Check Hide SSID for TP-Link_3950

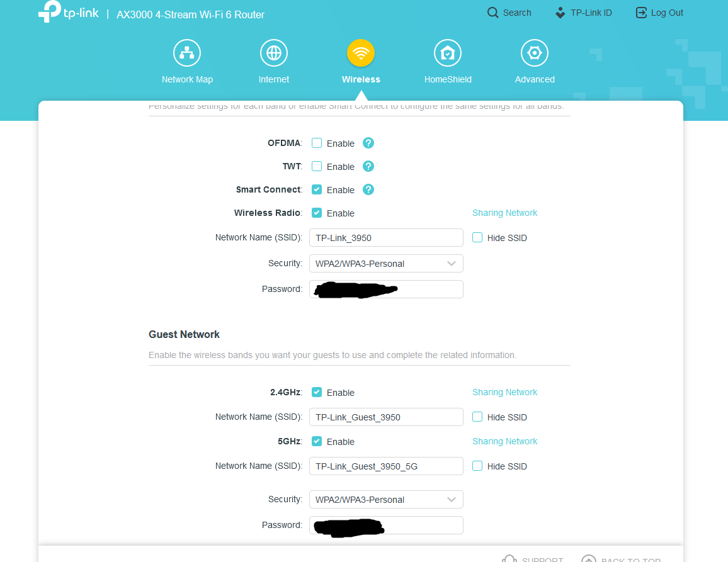tap(477, 238)
